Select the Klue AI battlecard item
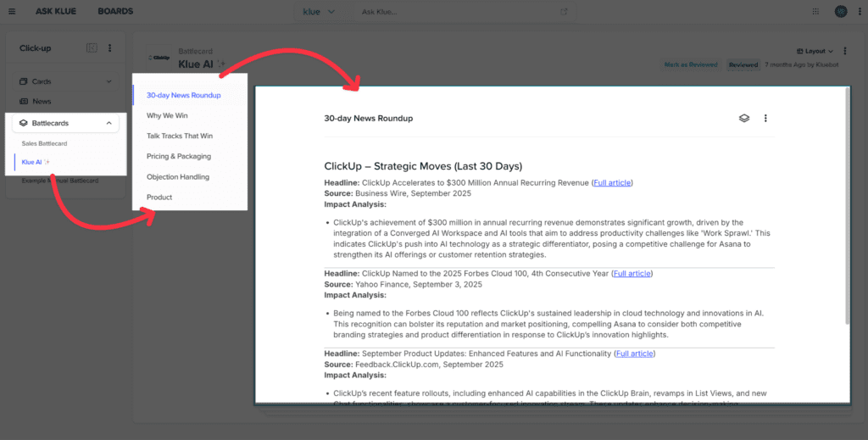 [x=36, y=162]
